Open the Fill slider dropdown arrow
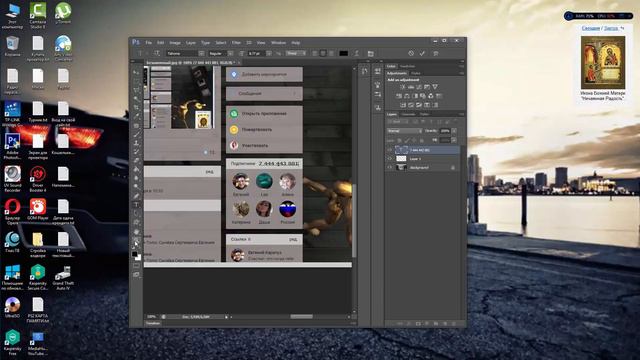Viewport: 640px width, 360px height. click(454, 140)
